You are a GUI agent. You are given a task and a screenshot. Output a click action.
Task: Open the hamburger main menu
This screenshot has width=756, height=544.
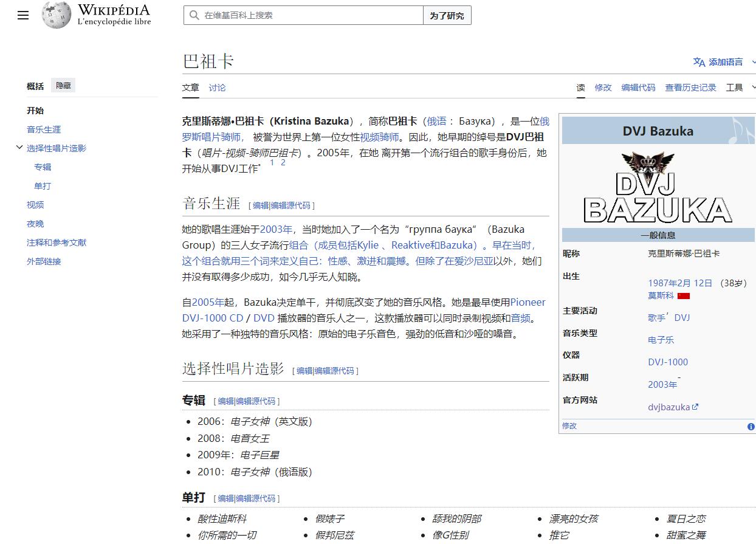(x=23, y=16)
